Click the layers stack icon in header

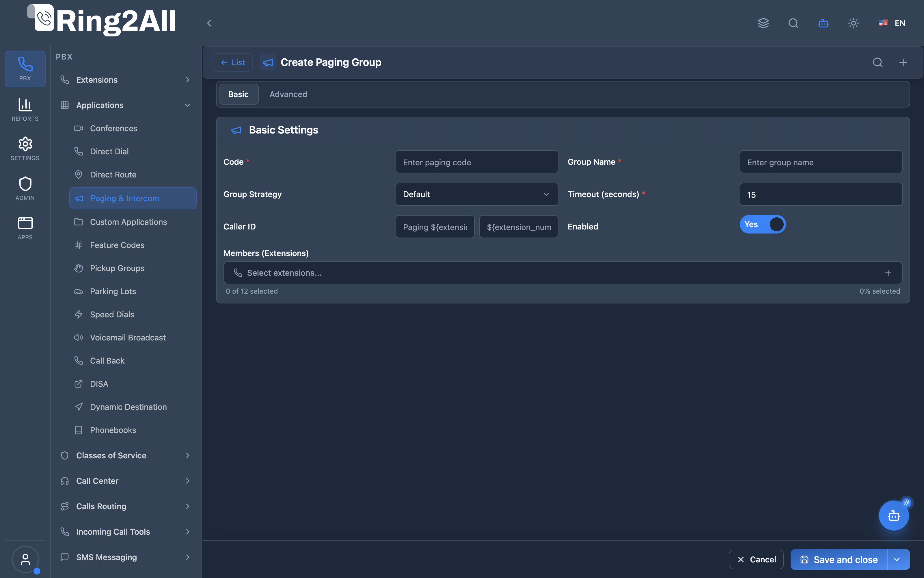[763, 23]
